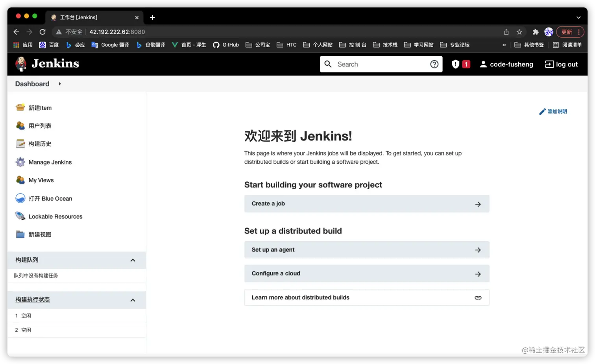Click the Jenkins search input field
The image size is (595, 364).
[x=381, y=64]
